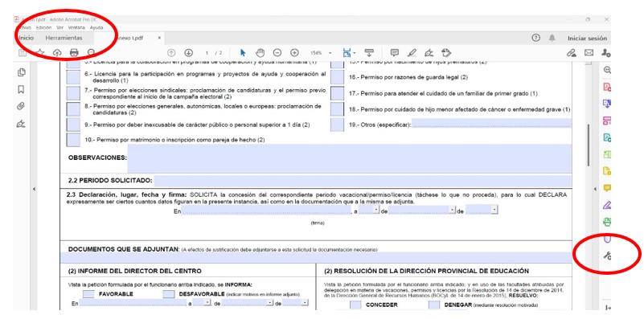
Task: Open the magenta Organize Pages tool icon
Action: coord(607,121)
